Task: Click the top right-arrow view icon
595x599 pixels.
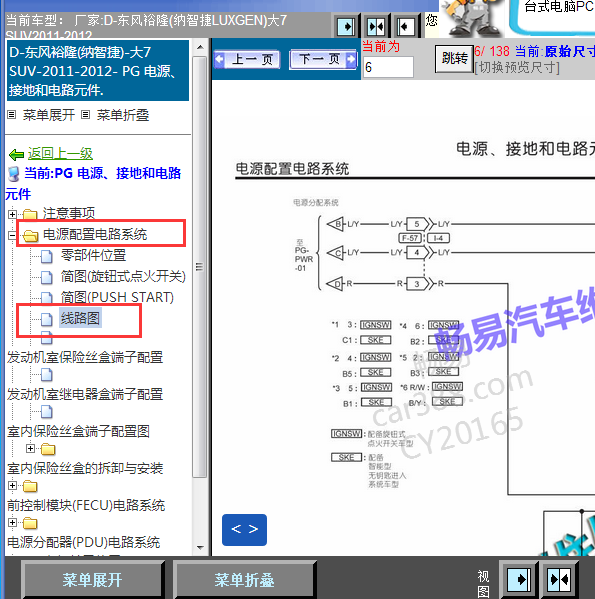Action: point(346,27)
